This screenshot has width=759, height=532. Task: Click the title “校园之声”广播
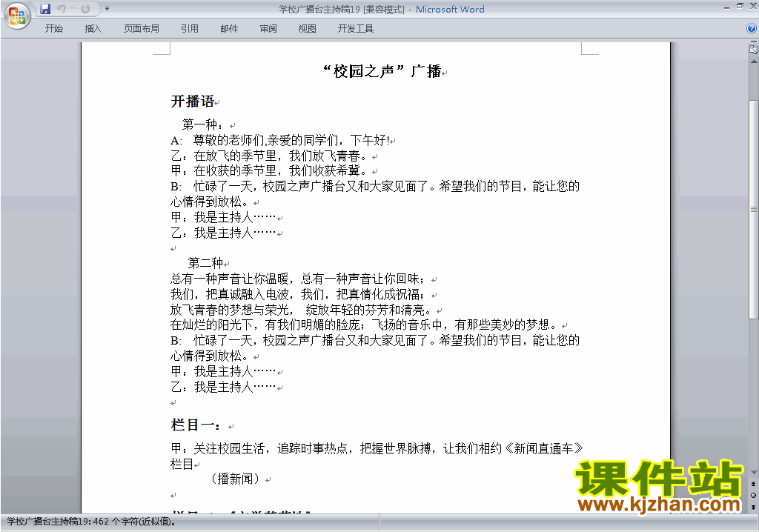(x=382, y=71)
